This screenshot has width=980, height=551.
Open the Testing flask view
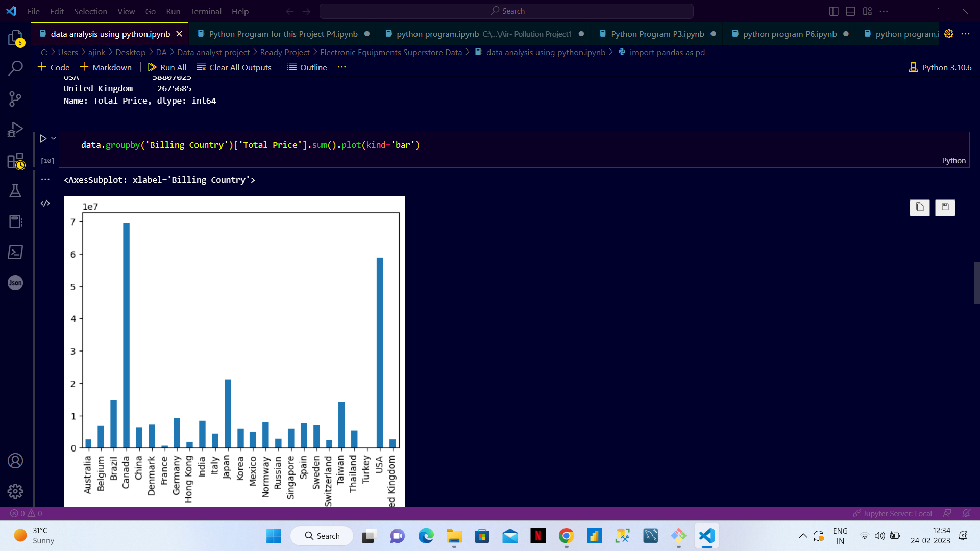[16, 191]
